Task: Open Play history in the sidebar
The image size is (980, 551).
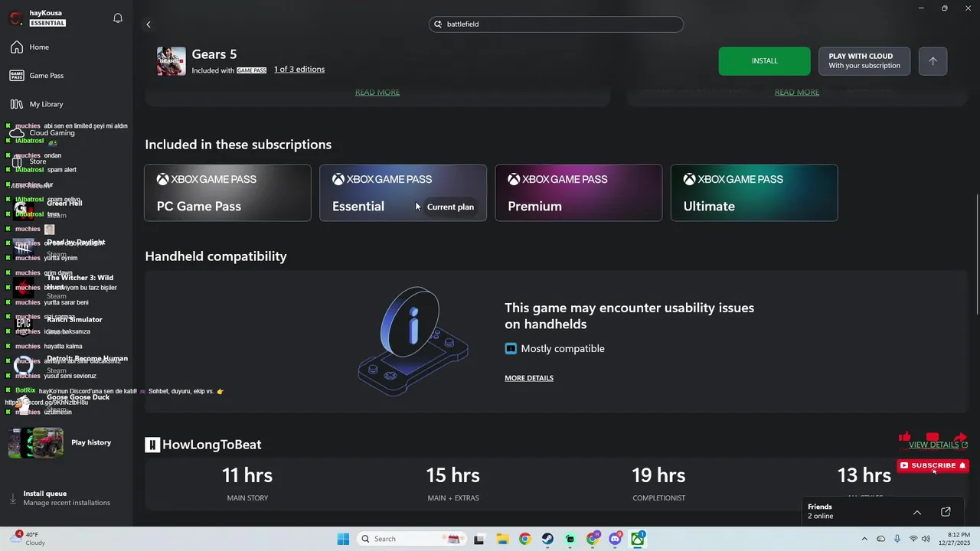Action: [x=67, y=442]
